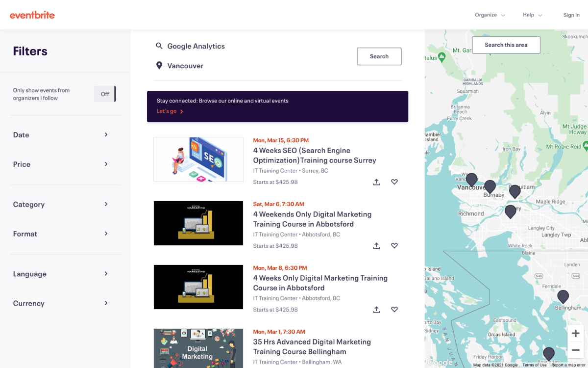
Task: Zoom out on the map
Action: (x=575, y=350)
